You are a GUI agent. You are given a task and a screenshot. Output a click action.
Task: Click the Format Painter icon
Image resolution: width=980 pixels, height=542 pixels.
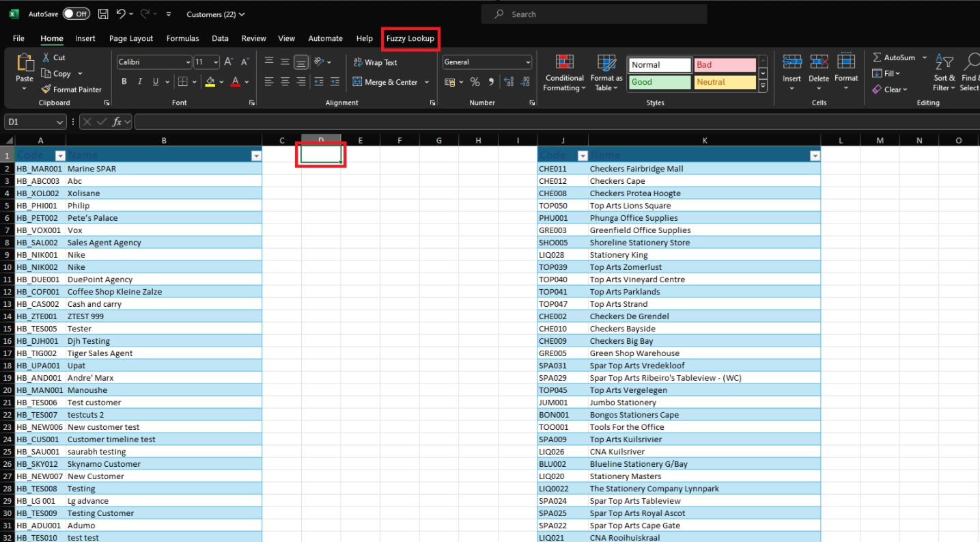46,90
